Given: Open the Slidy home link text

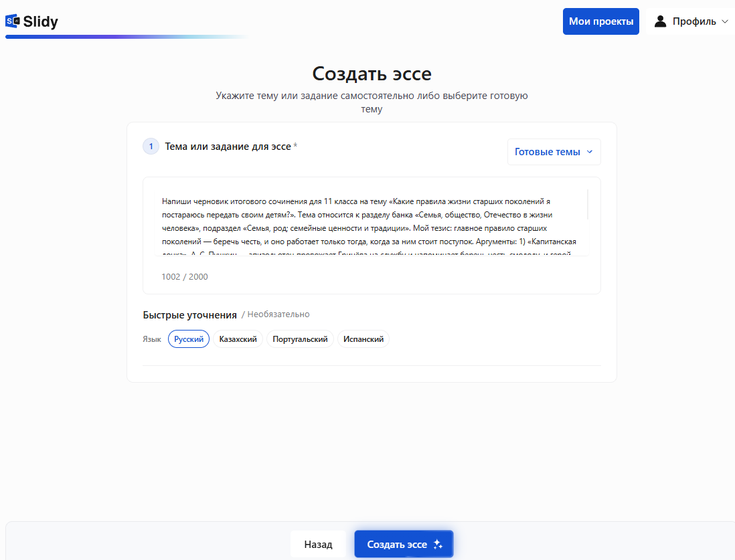Looking at the screenshot, I should coord(41,21).
